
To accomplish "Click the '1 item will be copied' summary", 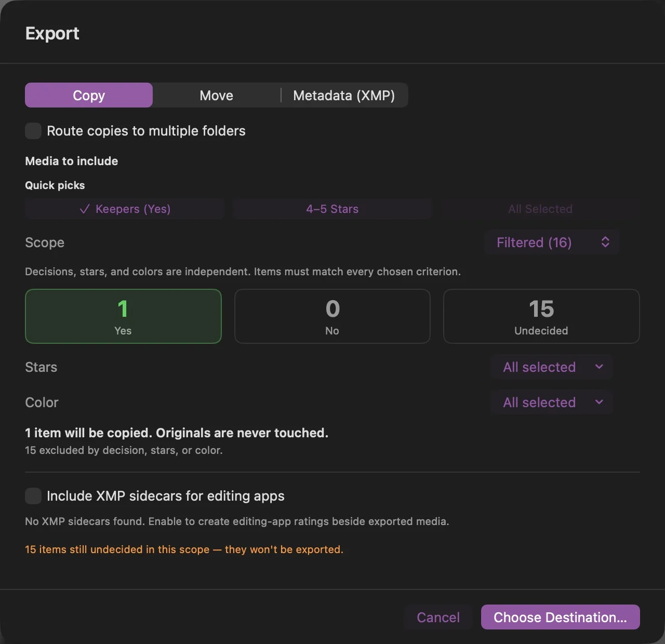I will [177, 433].
